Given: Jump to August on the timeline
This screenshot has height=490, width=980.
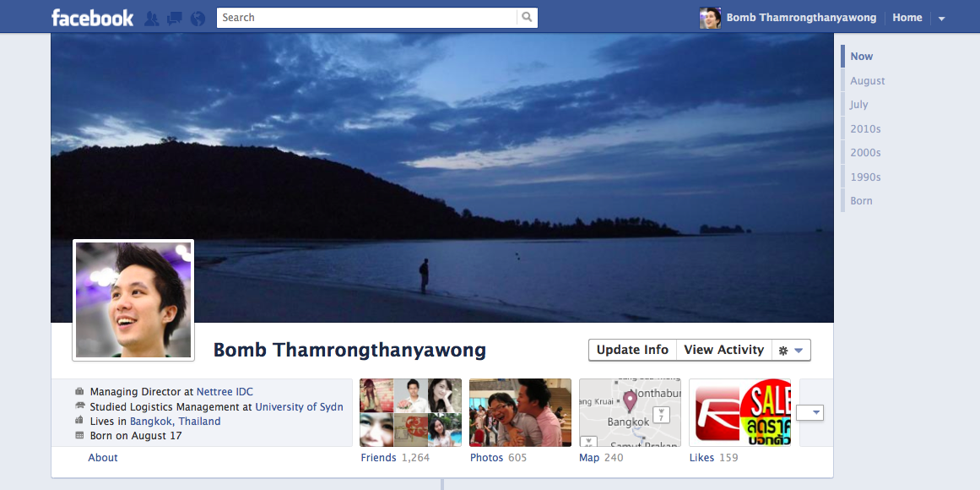Looking at the screenshot, I should click(x=868, y=81).
